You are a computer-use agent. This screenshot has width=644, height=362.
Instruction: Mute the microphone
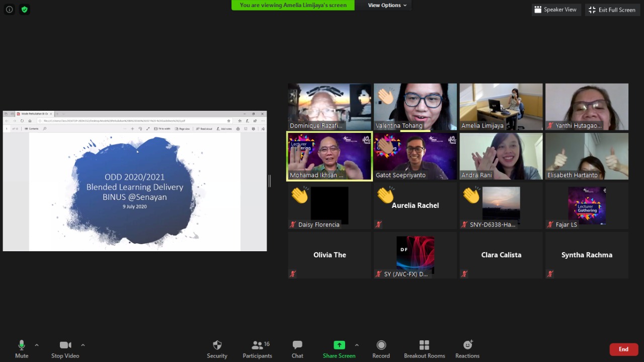pyautogui.click(x=22, y=348)
